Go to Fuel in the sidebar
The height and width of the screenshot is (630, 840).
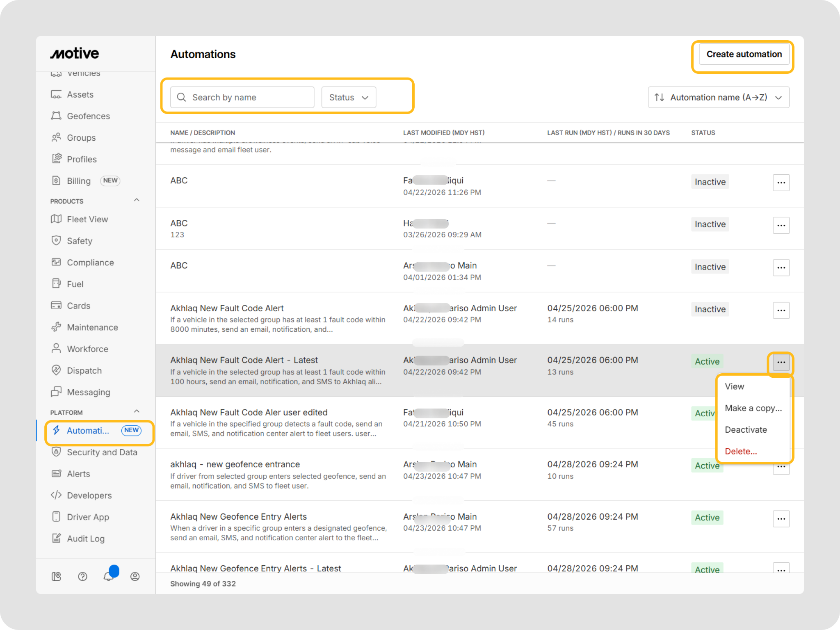tap(75, 284)
